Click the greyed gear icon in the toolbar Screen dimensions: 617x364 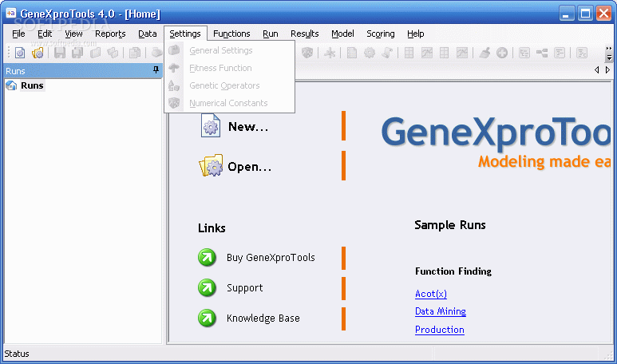pyautogui.click(x=369, y=53)
